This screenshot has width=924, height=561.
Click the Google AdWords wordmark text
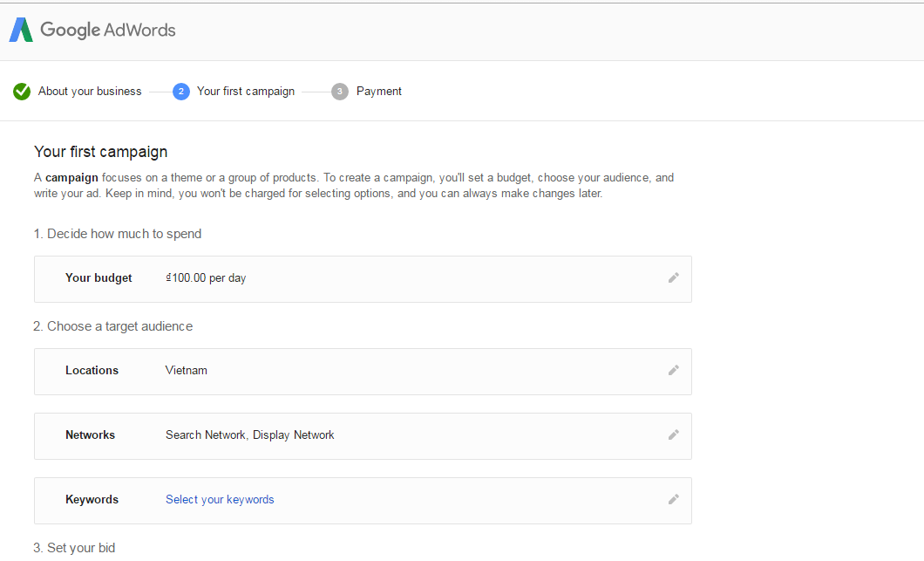[108, 30]
